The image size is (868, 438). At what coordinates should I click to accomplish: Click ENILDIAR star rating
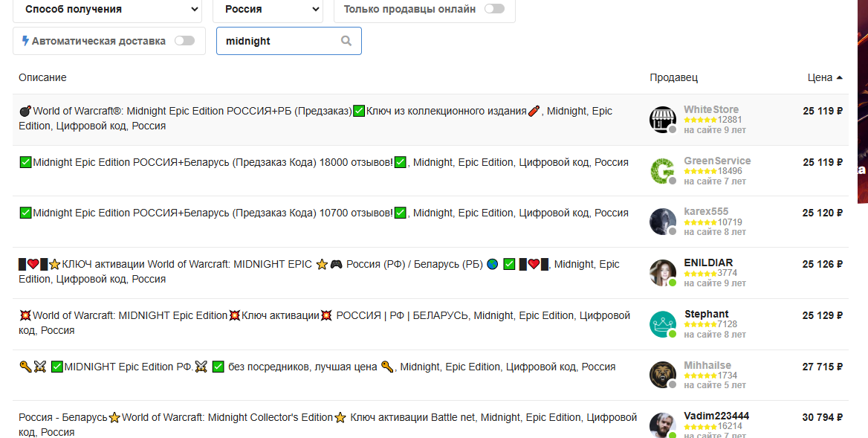click(x=700, y=273)
